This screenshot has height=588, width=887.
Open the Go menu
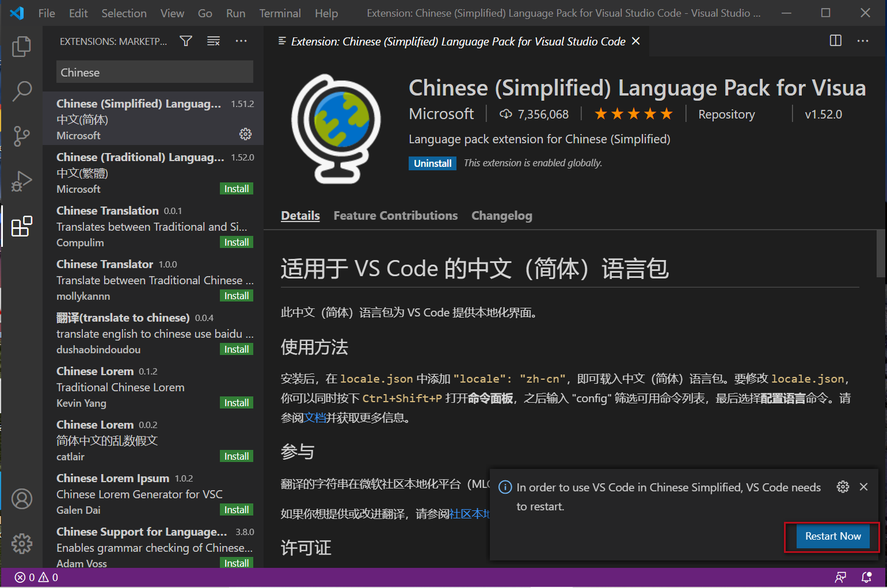coord(205,13)
